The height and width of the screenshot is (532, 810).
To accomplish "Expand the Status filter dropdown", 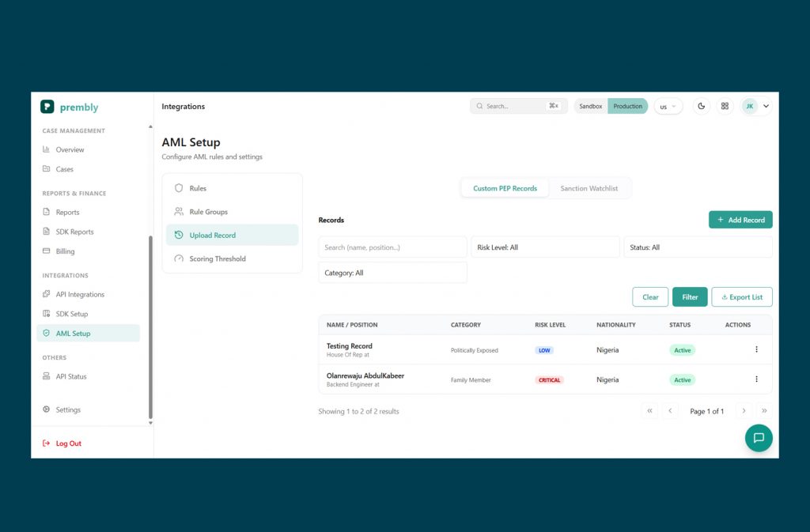I will pyautogui.click(x=698, y=247).
